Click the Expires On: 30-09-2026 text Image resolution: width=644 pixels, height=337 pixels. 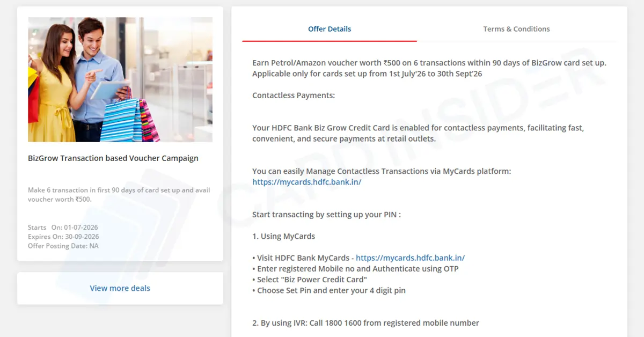(63, 237)
